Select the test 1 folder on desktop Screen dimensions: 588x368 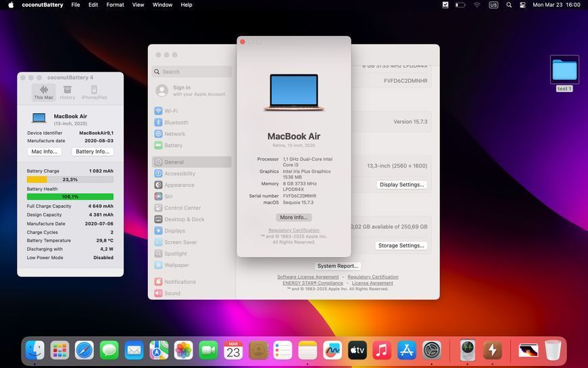(564, 73)
